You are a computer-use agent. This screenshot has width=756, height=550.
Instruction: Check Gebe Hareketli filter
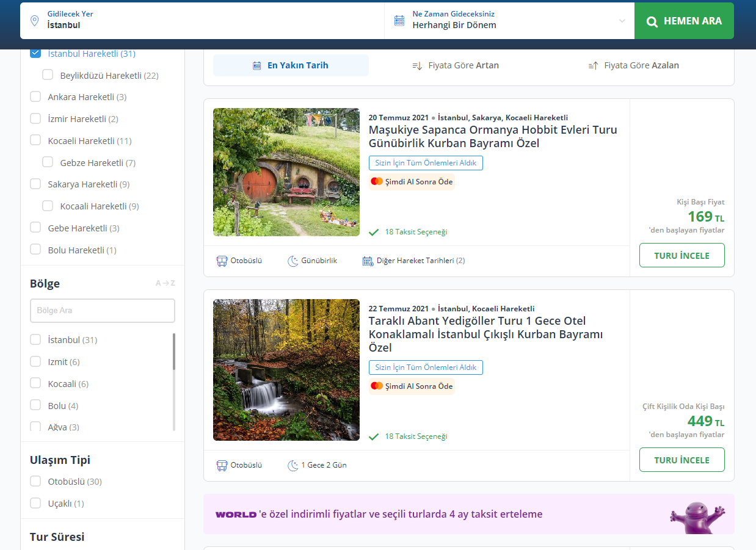pos(35,228)
